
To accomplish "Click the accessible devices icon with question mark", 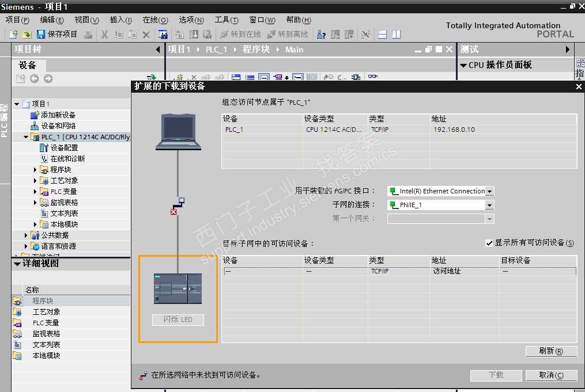I will tap(321, 35).
